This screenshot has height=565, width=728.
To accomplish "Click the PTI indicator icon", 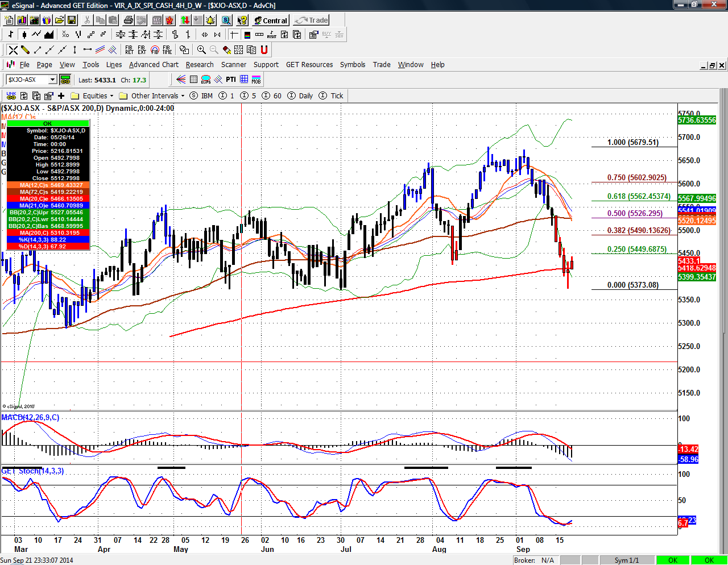I will (230, 80).
